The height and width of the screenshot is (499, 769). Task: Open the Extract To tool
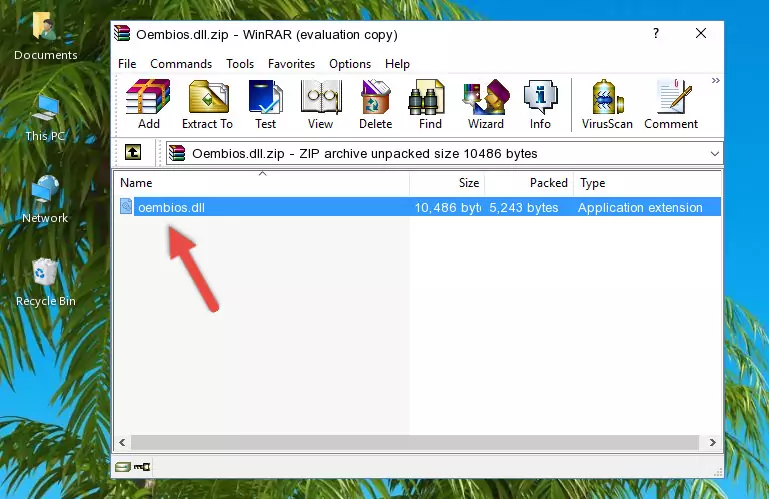coord(207,105)
